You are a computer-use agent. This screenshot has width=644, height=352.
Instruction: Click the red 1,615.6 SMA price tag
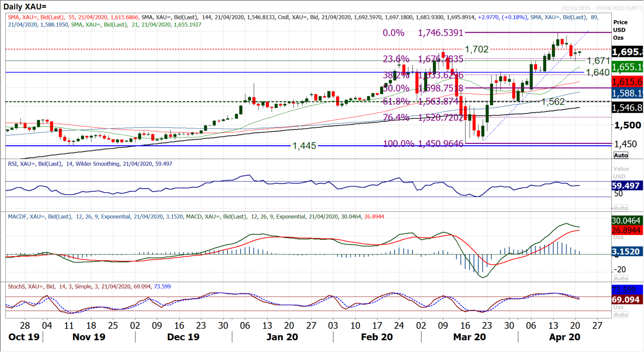[x=627, y=82]
